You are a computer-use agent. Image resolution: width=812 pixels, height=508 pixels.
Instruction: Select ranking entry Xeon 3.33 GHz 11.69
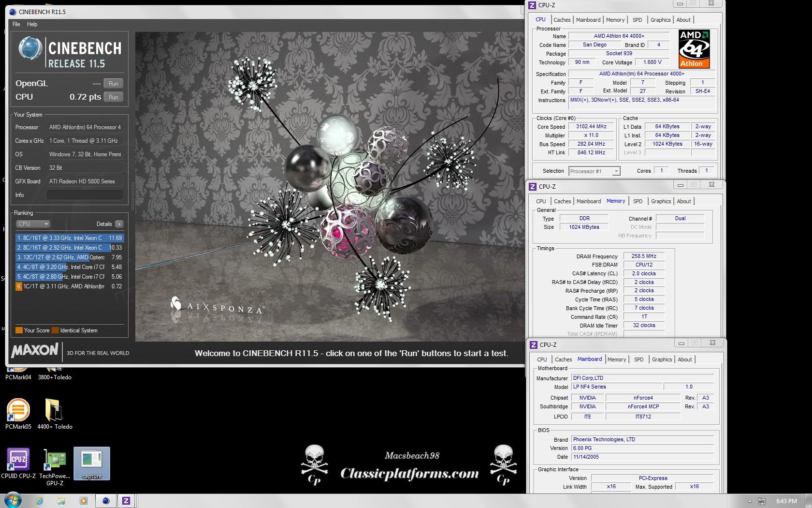(70, 238)
